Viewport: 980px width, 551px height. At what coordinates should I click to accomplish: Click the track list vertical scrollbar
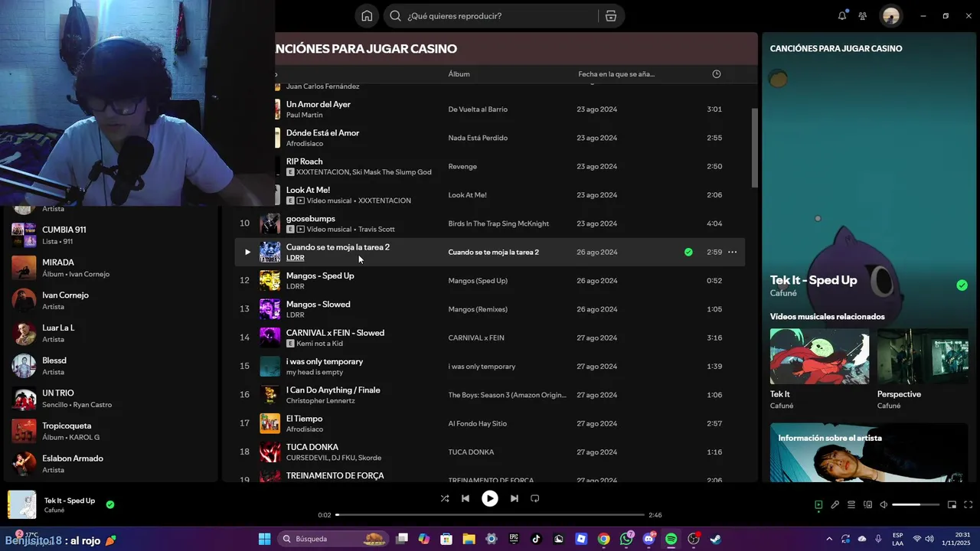pos(754,148)
